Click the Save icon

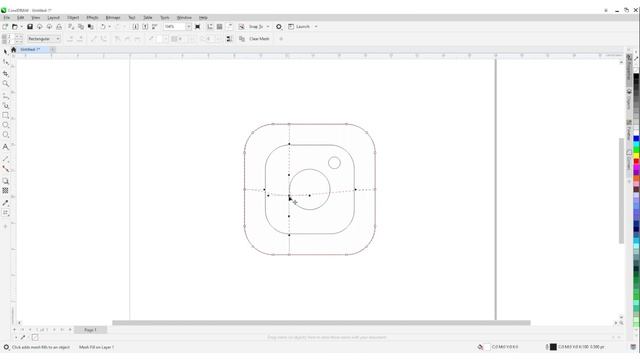pyautogui.click(x=30, y=27)
